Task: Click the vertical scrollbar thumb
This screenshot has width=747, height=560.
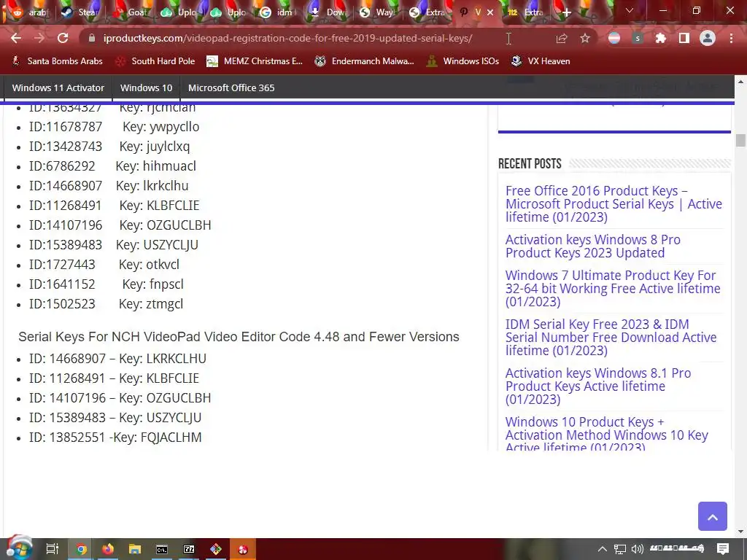Action: pyautogui.click(x=740, y=141)
